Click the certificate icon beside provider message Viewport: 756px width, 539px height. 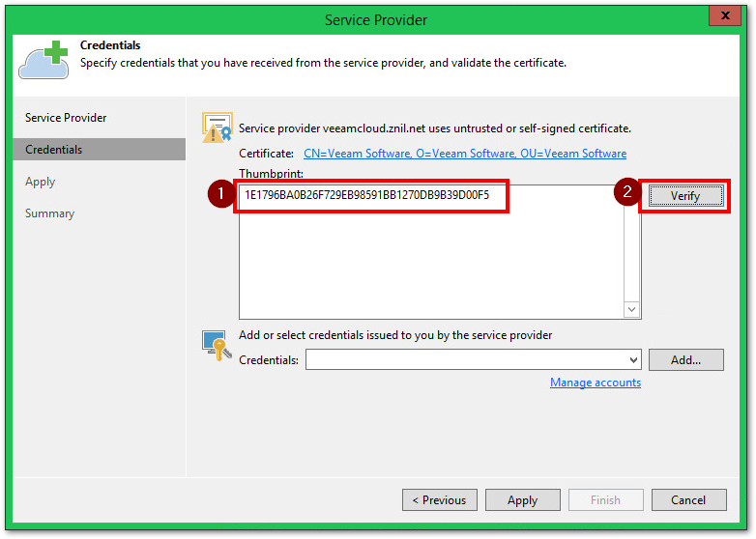click(x=217, y=128)
